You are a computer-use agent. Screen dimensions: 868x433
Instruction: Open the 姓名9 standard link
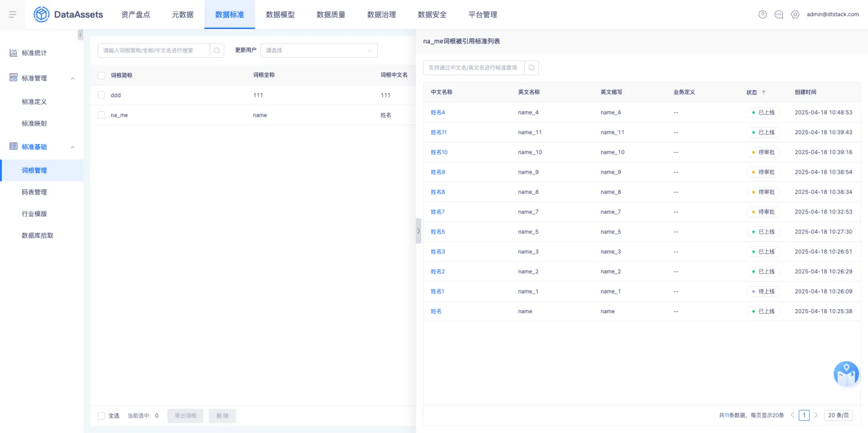(x=438, y=172)
